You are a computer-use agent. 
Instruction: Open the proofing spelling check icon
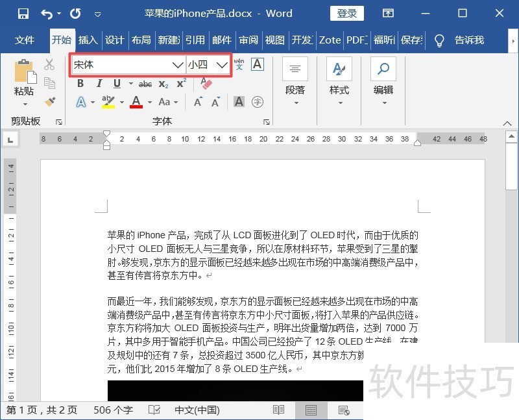coord(154,410)
